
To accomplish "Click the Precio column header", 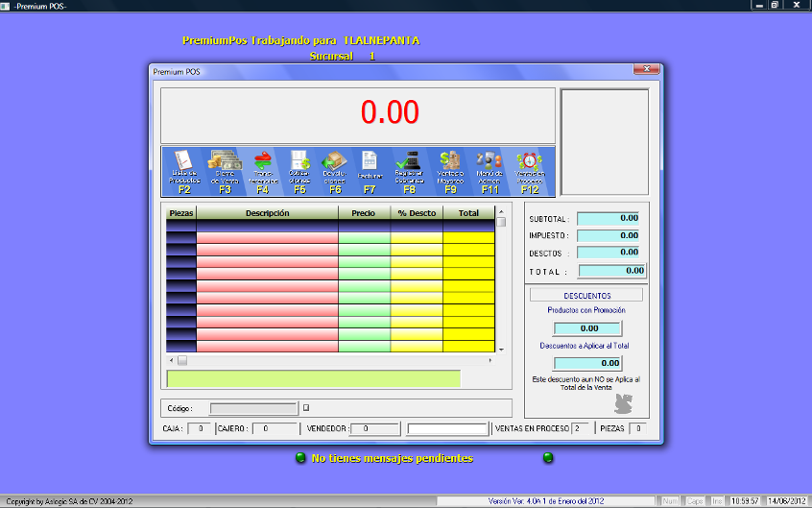I will [x=364, y=213].
